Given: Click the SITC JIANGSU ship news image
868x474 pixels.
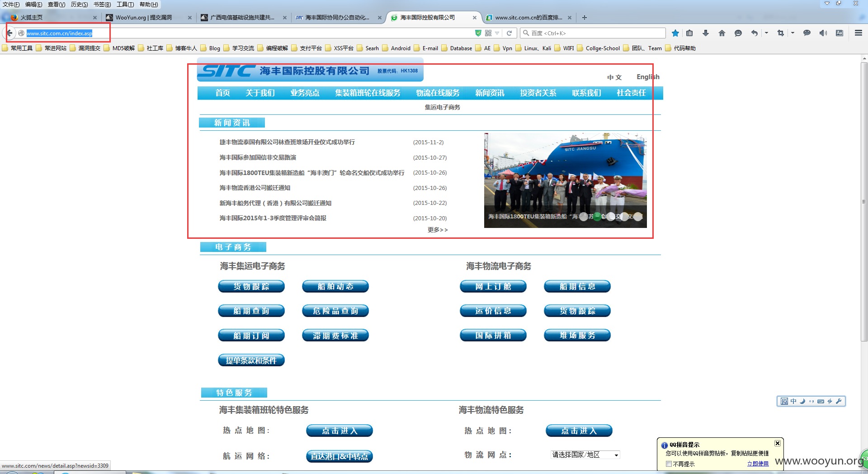Looking at the screenshot, I should 565,180.
